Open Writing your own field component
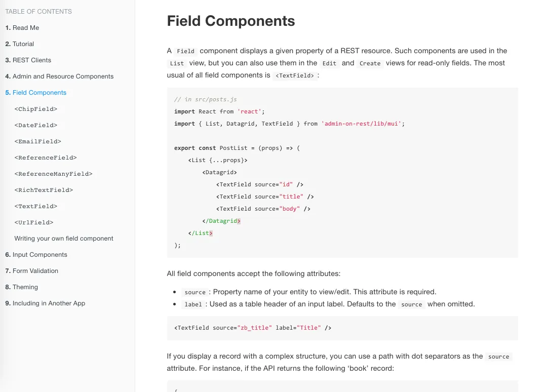The width and height of the screenshot is (548, 392). pos(63,239)
